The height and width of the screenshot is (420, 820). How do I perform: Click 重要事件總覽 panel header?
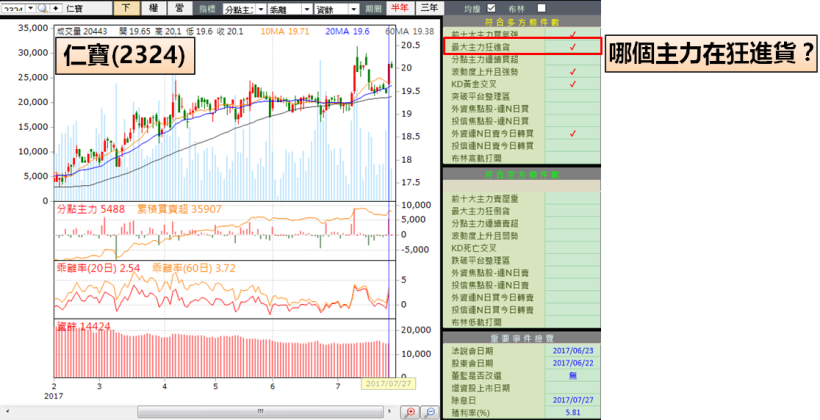521,338
